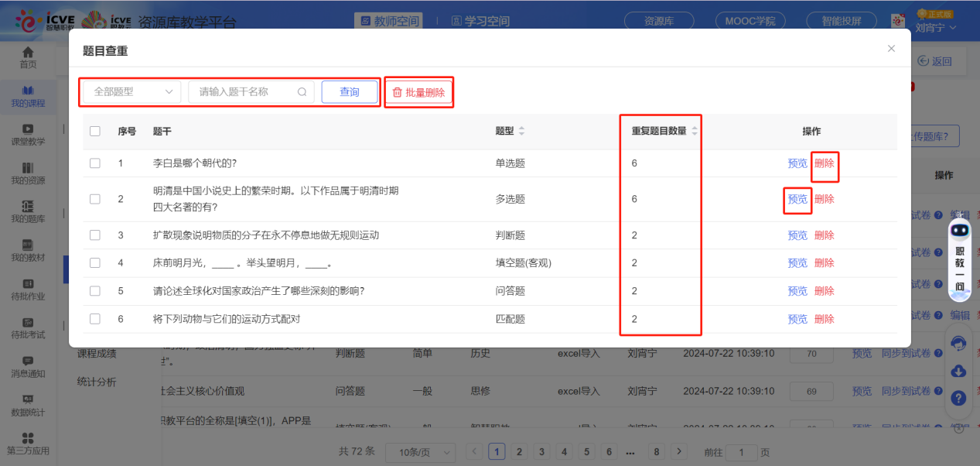Image resolution: width=980 pixels, height=466 pixels.
Task: Open 消息通知 message icon
Action: pyautogui.click(x=28, y=361)
